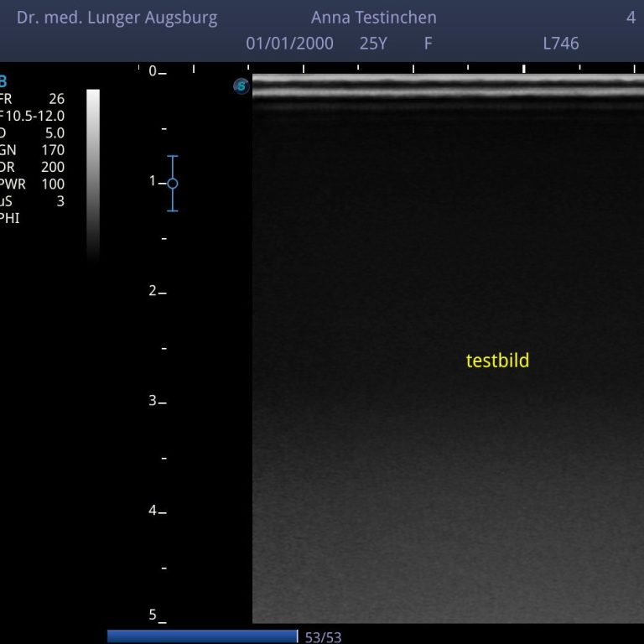Image resolution: width=644 pixels, height=644 pixels.
Task: Select the focal zone circle marker
Action: pyautogui.click(x=173, y=183)
